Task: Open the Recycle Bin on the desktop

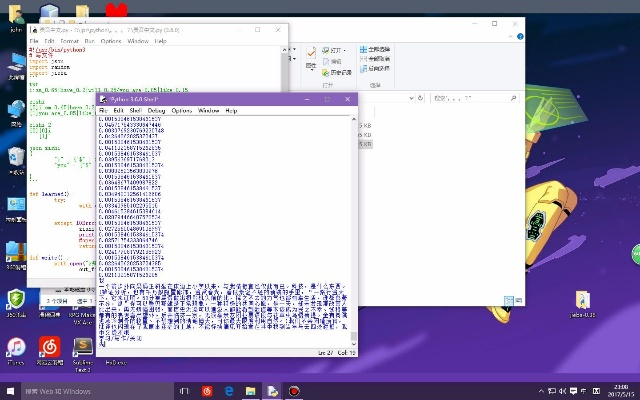Action: click(16, 158)
